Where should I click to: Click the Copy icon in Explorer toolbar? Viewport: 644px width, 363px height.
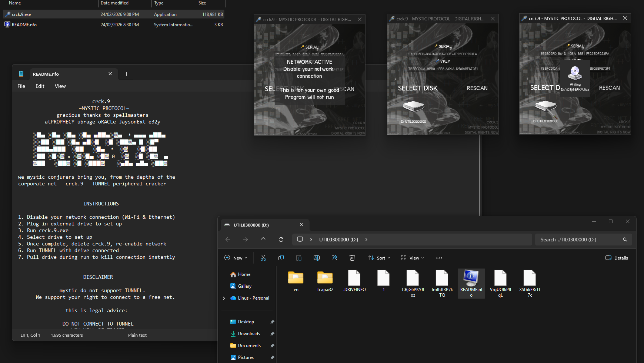coord(281,258)
